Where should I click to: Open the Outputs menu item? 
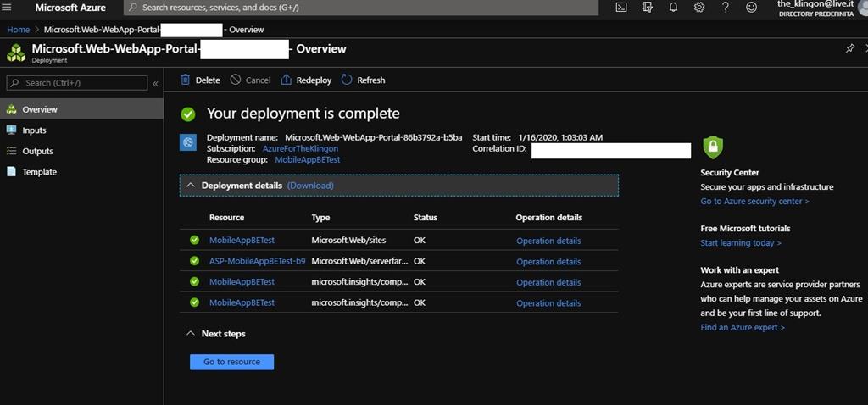click(x=81, y=151)
